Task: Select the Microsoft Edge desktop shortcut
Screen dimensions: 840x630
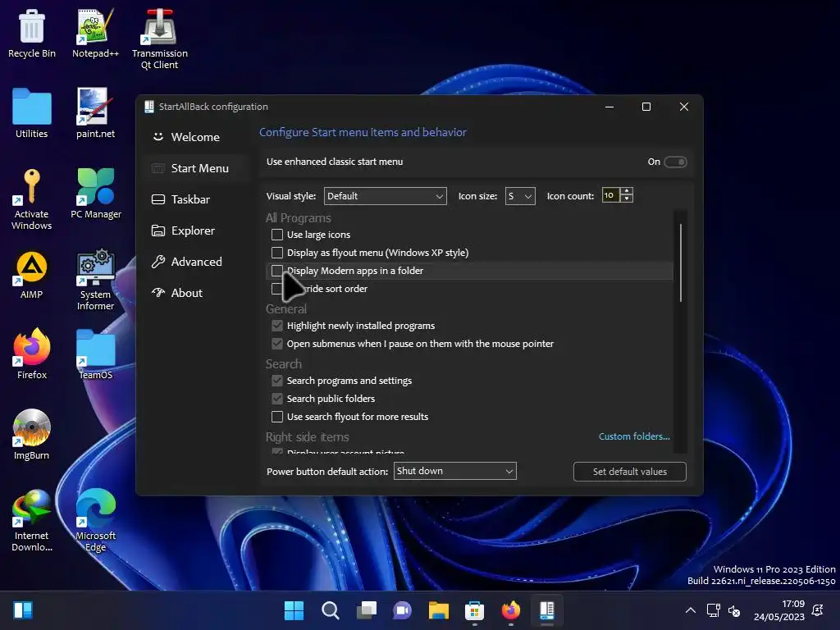Action: pyautogui.click(x=95, y=521)
